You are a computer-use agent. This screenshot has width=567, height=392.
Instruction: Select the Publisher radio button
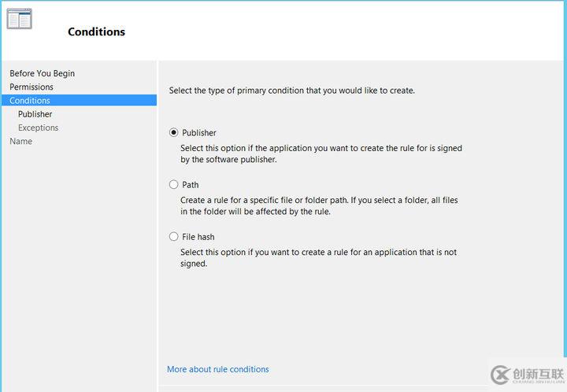[174, 132]
